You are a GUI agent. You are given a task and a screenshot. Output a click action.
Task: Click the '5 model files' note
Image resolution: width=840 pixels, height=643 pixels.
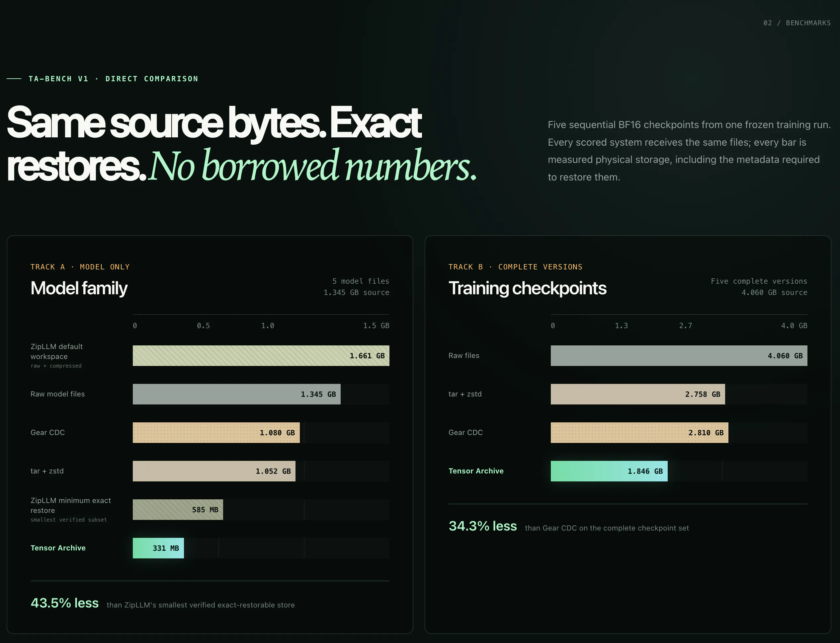[x=361, y=281]
